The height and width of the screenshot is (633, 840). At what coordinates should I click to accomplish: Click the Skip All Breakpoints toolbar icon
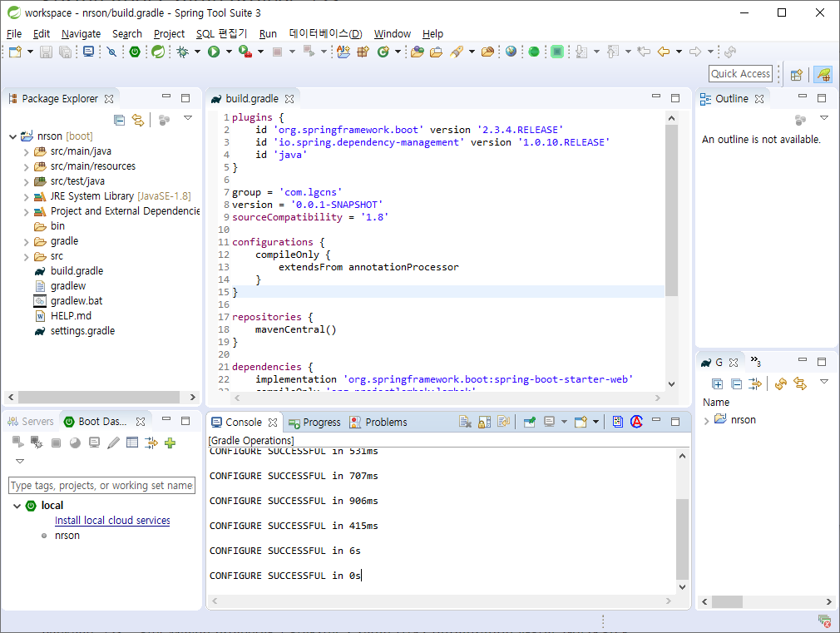tap(111, 52)
